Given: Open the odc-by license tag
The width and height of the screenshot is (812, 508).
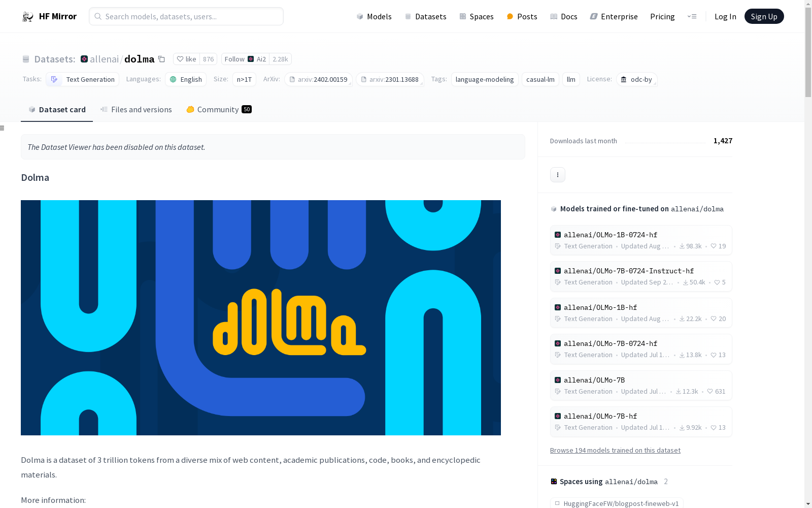Looking at the screenshot, I should [637, 79].
